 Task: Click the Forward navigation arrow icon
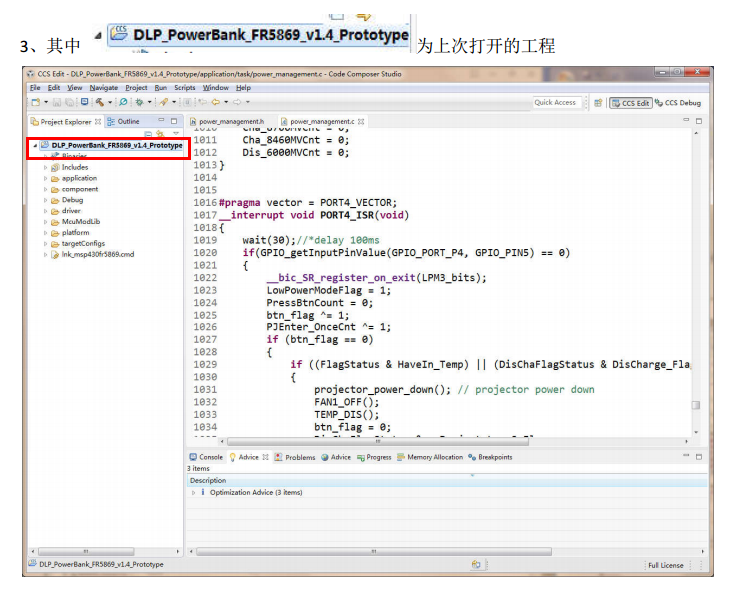click(x=237, y=102)
